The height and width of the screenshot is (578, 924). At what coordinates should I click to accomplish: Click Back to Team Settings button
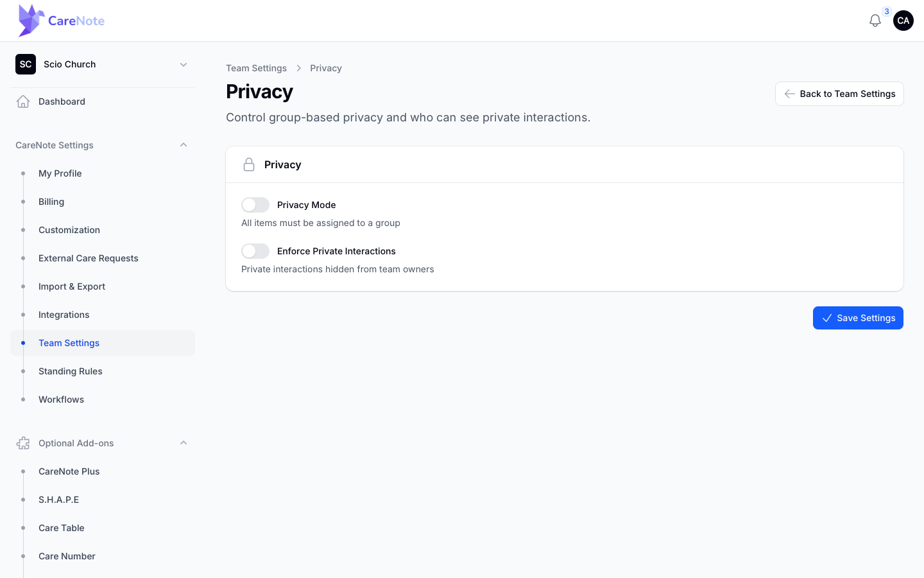pos(839,94)
